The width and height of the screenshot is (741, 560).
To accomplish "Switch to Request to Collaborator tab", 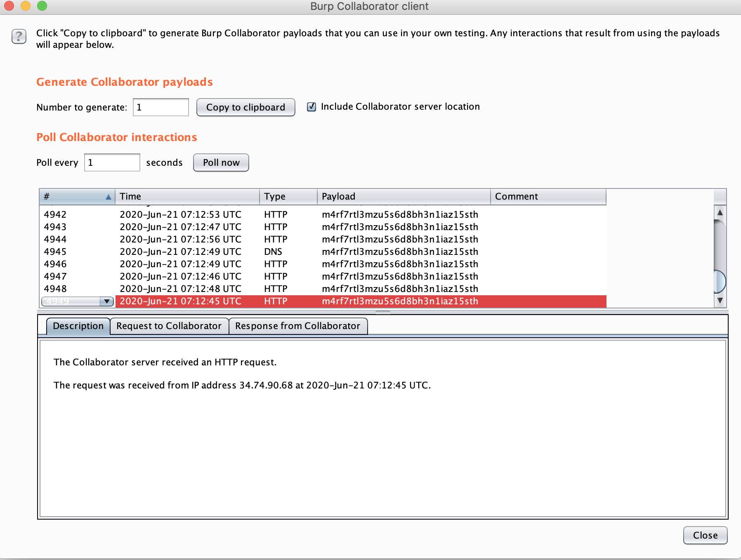I will 169,326.
